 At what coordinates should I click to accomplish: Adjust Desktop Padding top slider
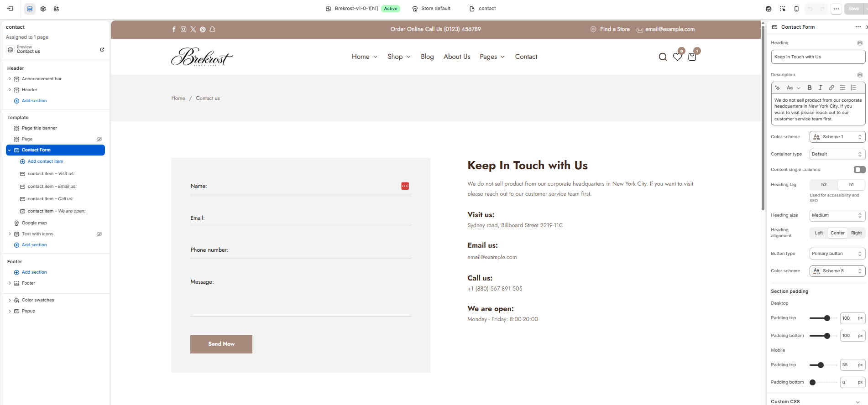(x=827, y=318)
